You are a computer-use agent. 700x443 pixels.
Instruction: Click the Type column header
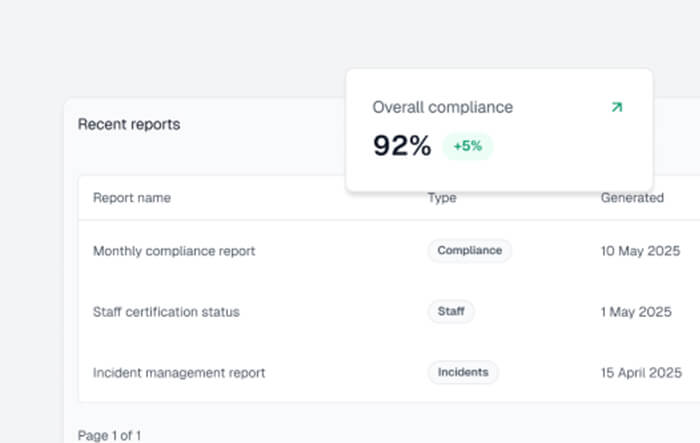pyautogui.click(x=442, y=198)
